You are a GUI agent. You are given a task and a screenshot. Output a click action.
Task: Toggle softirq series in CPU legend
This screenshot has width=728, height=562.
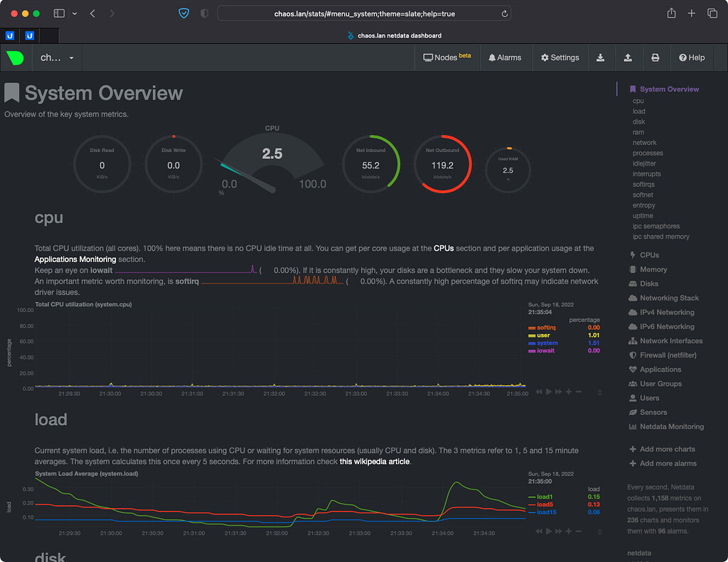pyautogui.click(x=546, y=328)
